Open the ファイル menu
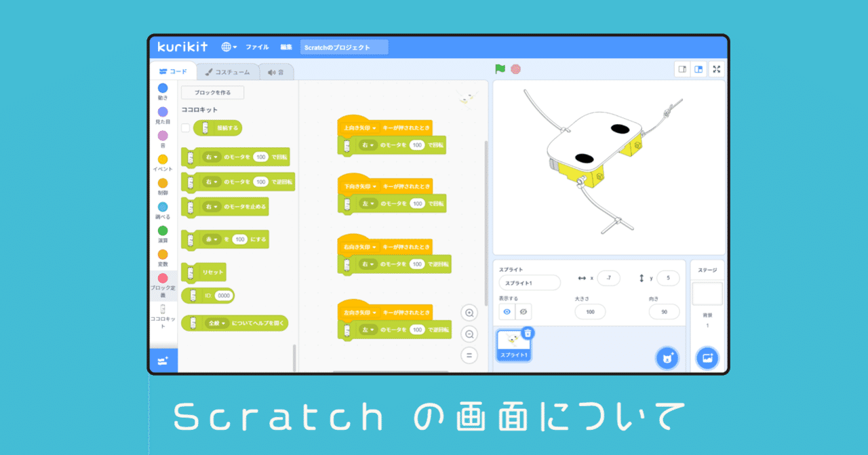 (x=257, y=47)
